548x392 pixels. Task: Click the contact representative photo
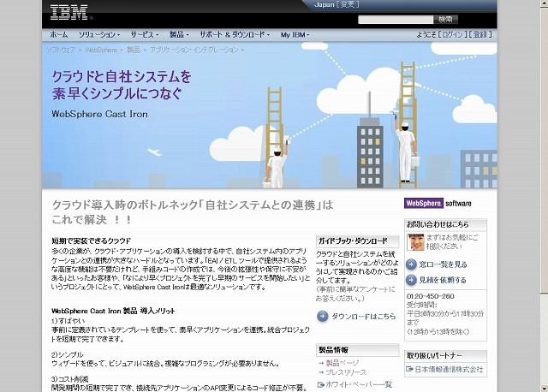click(x=414, y=242)
